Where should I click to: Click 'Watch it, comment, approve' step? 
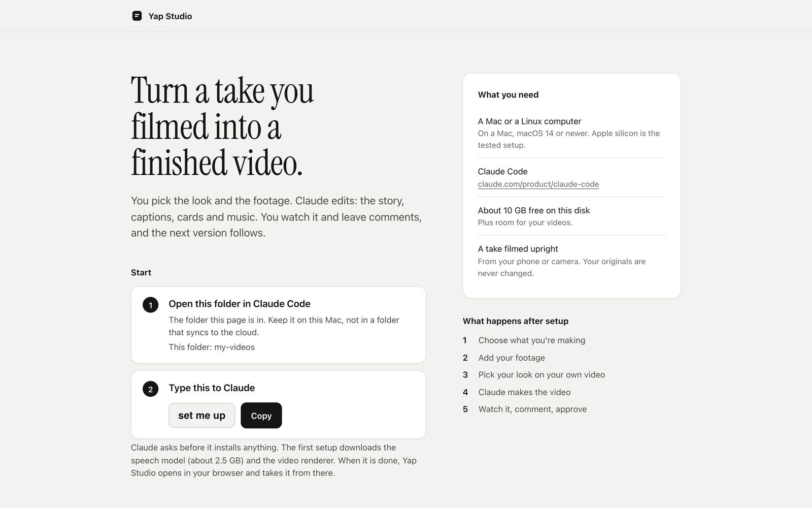coord(532,409)
